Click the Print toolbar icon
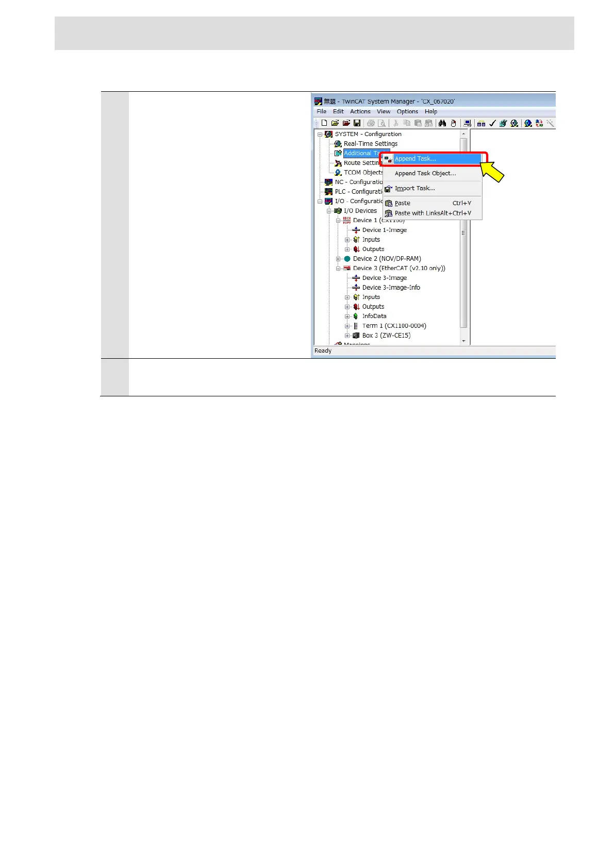Image resolution: width=614 pixels, height=868 pixels. (371, 123)
